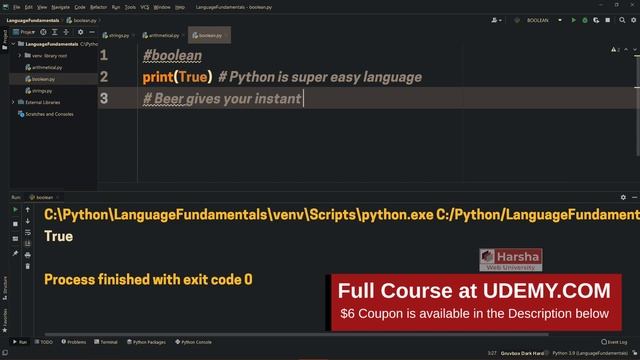Click the warnings indicator in editor corner
This screenshot has width=640, height=360.
point(616,49)
